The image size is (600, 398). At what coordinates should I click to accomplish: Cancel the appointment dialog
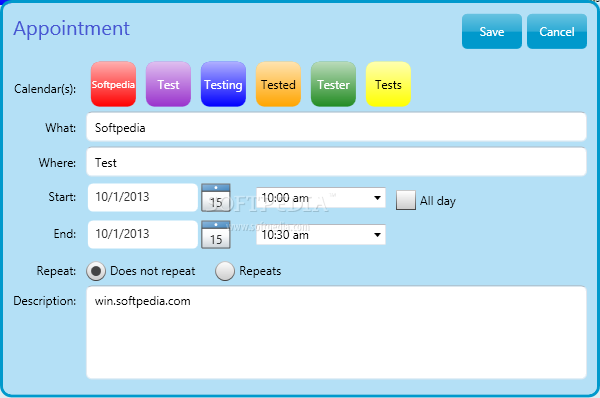[x=557, y=31]
